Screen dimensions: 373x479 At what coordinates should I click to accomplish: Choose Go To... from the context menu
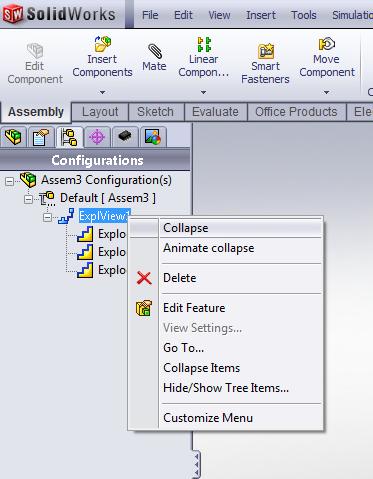pyautogui.click(x=226, y=348)
